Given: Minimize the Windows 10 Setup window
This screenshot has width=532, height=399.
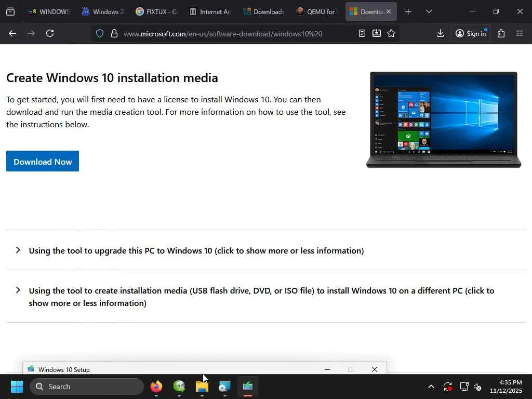Looking at the screenshot, I should [327, 369].
